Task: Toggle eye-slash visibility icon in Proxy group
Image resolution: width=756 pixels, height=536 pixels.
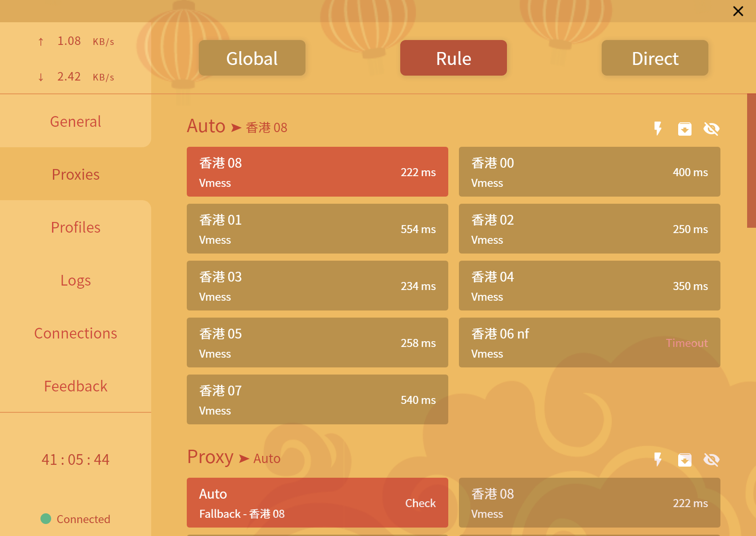Action: coord(711,460)
